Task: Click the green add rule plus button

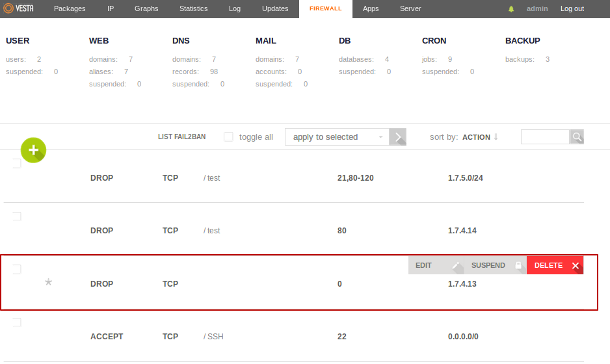Action: 34,150
